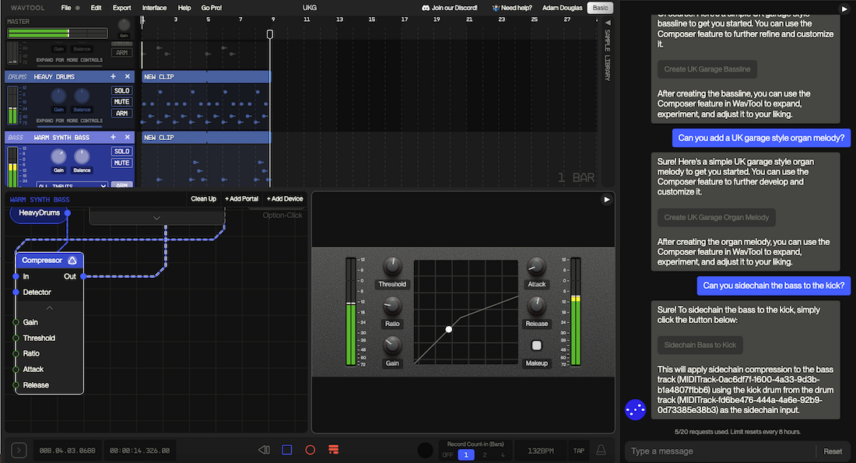Start recording with the red circle button

click(310, 450)
